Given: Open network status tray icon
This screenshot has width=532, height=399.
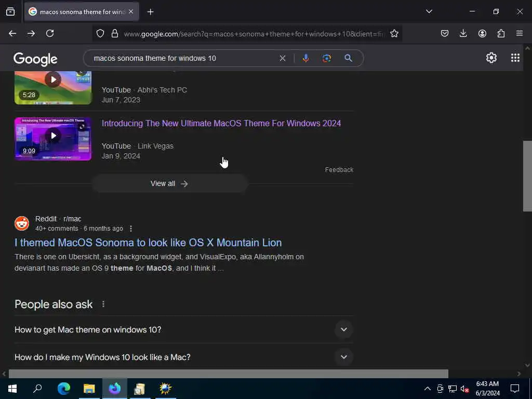Looking at the screenshot, I should pyautogui.click(x=453, y=389).
